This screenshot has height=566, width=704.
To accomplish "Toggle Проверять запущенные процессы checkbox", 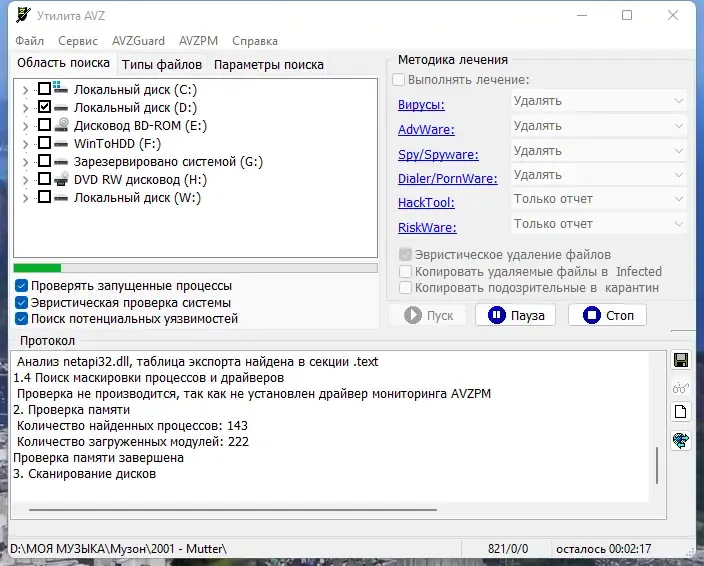I will pyautogui.click(x=21, y=285).
